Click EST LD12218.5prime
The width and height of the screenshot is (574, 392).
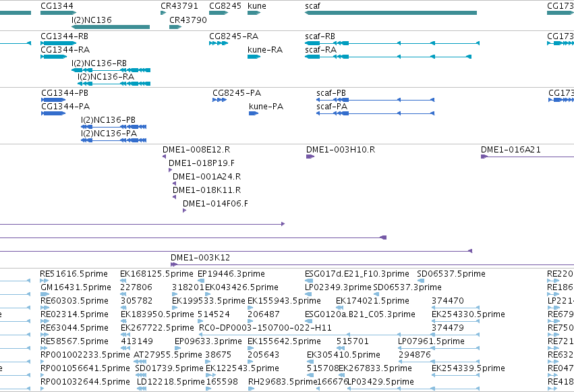[142, 389]
